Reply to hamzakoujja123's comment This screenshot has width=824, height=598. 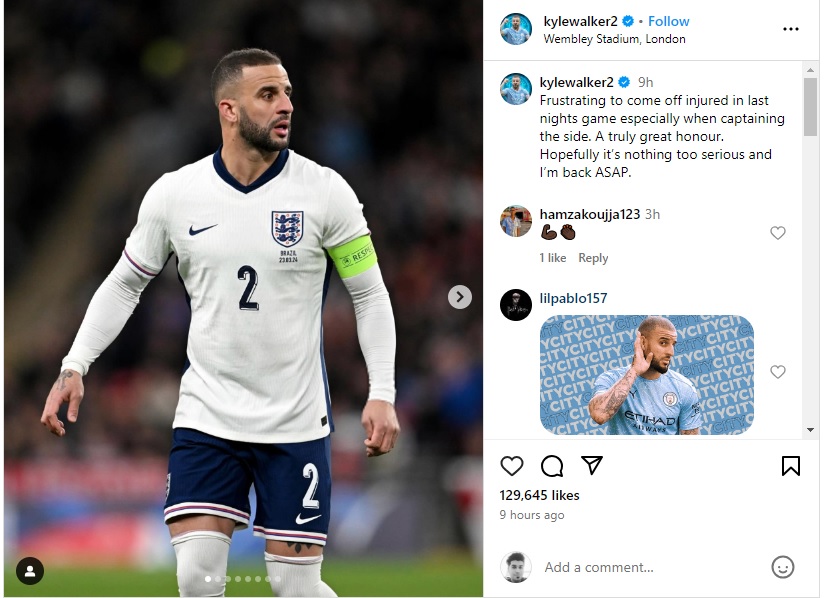593,258
